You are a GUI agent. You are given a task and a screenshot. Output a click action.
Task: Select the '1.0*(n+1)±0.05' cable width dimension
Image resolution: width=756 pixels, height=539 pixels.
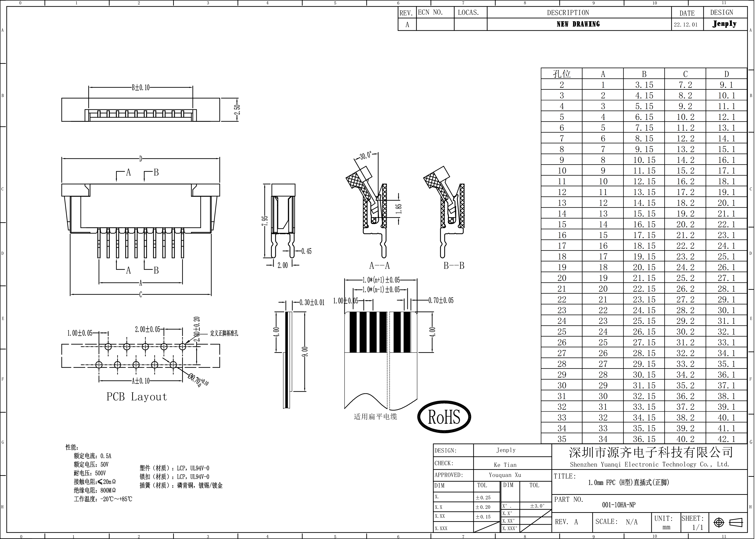381,280
